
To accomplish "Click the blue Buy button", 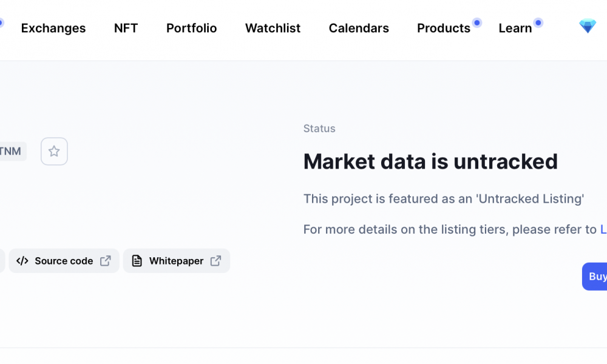I will [x=595, y=277].
